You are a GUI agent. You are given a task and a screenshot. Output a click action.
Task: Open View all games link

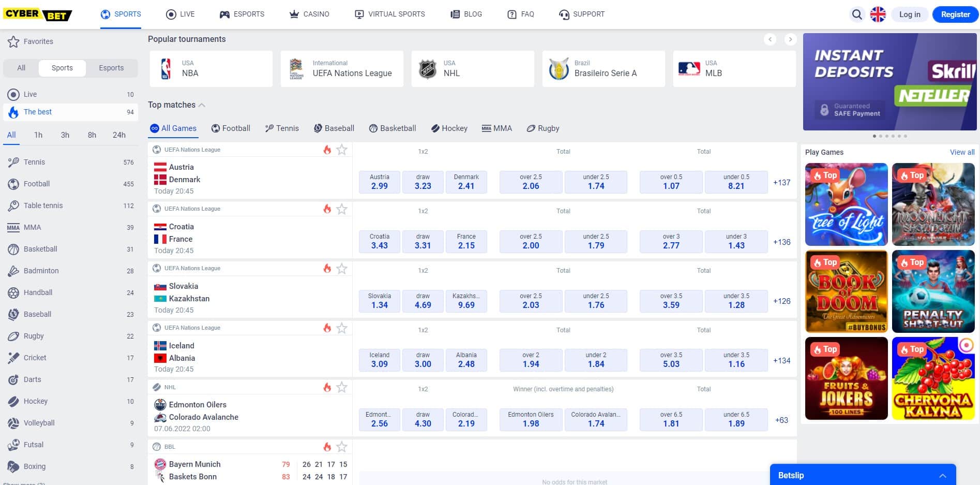962,152
